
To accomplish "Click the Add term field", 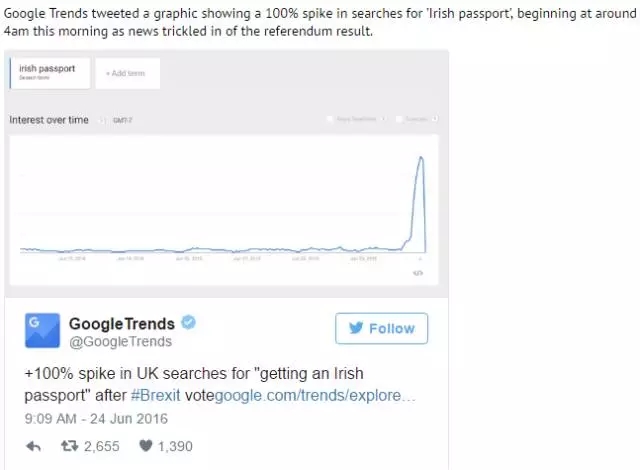I will click(127, 74).
